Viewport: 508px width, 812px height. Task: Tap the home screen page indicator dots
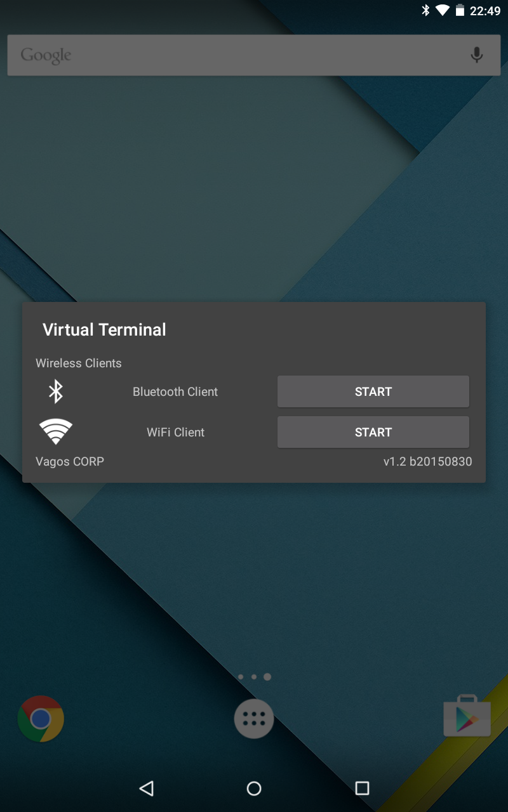pyautogui.click(x=254, y=677)
